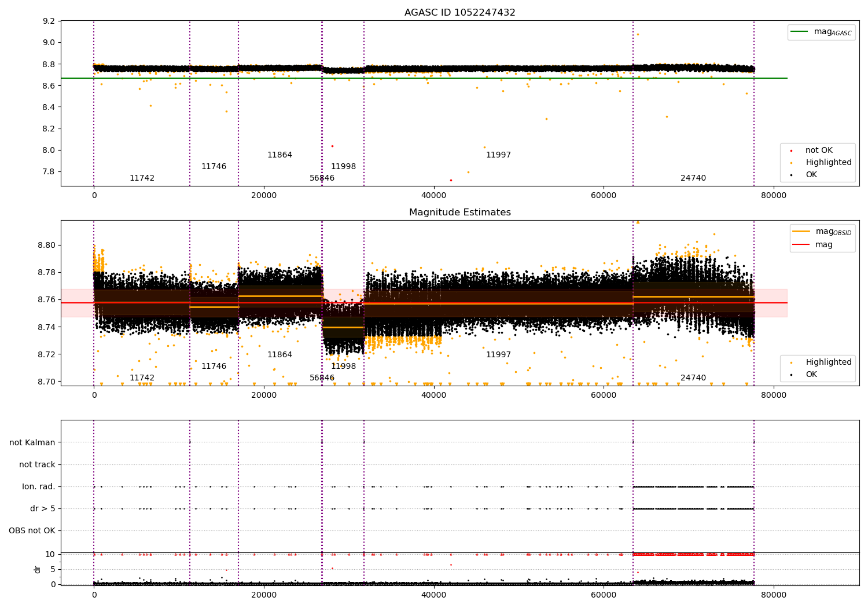
Task: Click observation label 11742 in AGASC ID plot
Action: [x=142, y=178]
